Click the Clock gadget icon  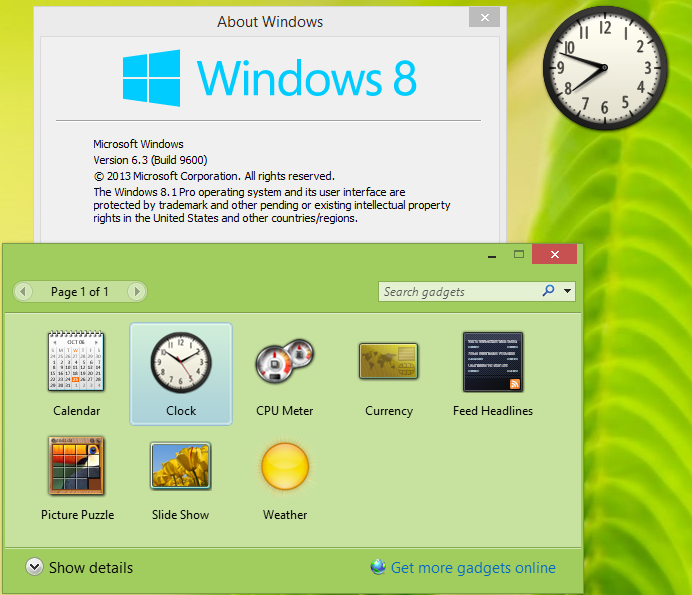pyautogui.click(x=181, y=361)
